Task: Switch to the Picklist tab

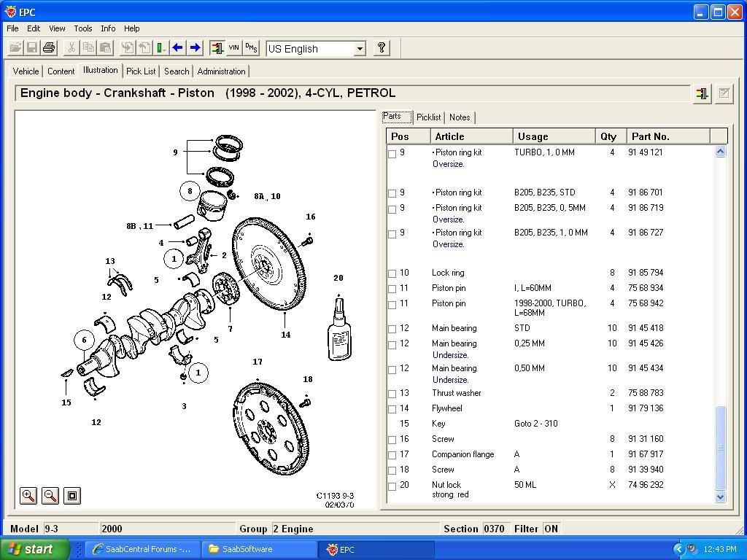Action: pyautogui.click(x=428, y=117)
